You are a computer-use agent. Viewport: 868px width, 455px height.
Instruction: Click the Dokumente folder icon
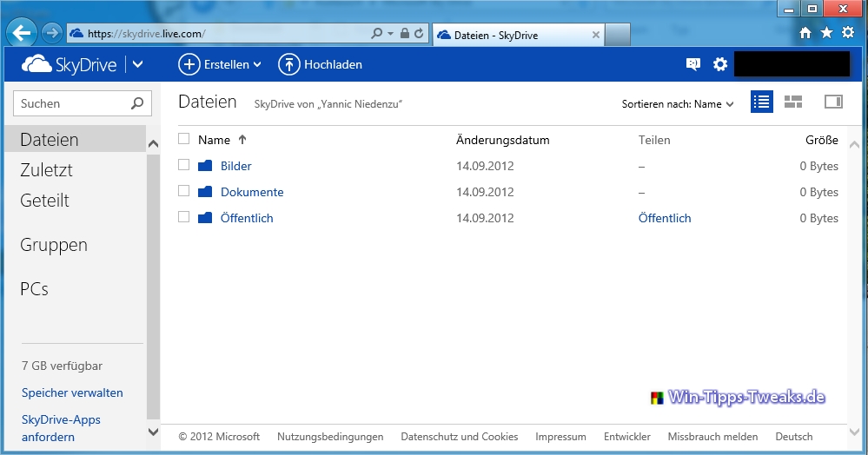(205, 192)
